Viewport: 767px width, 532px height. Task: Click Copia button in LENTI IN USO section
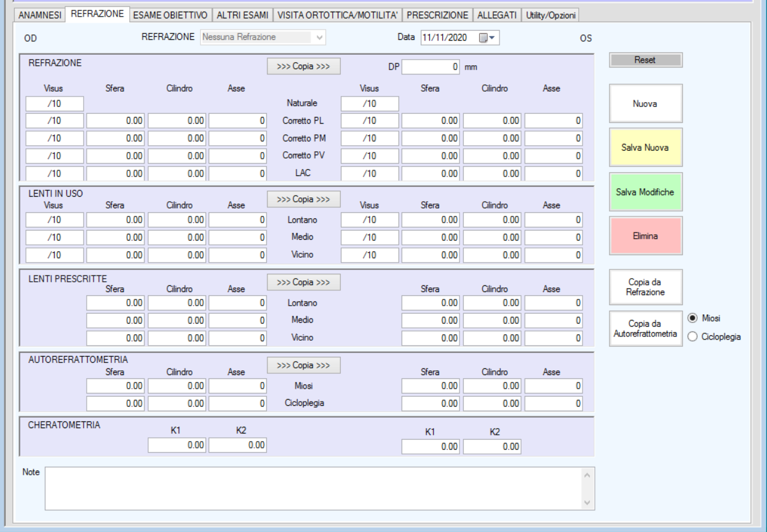(303, 199)
